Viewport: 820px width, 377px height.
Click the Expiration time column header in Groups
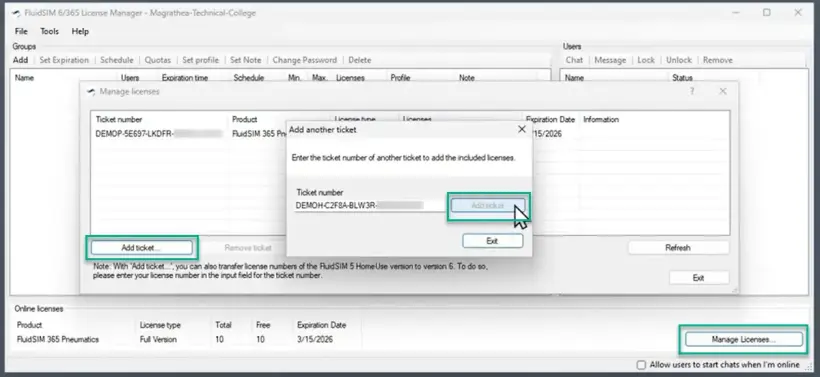pyautogui.click(x=185, y=78)
